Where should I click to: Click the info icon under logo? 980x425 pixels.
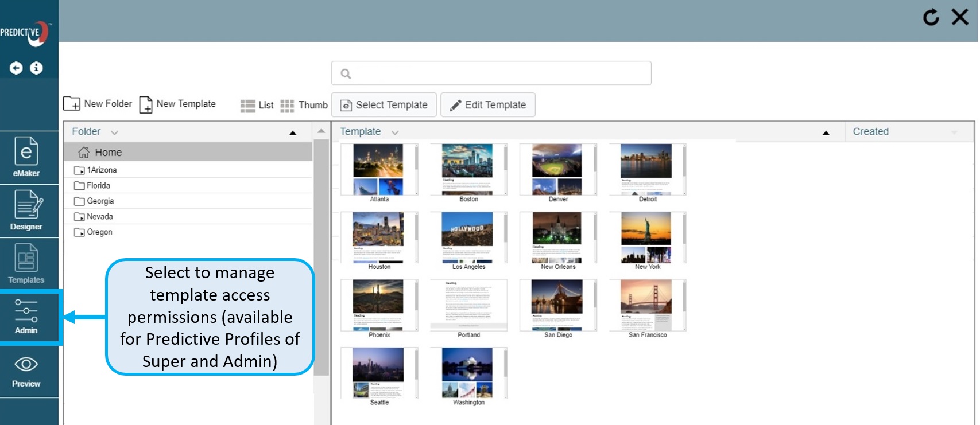tap(36, 68)
